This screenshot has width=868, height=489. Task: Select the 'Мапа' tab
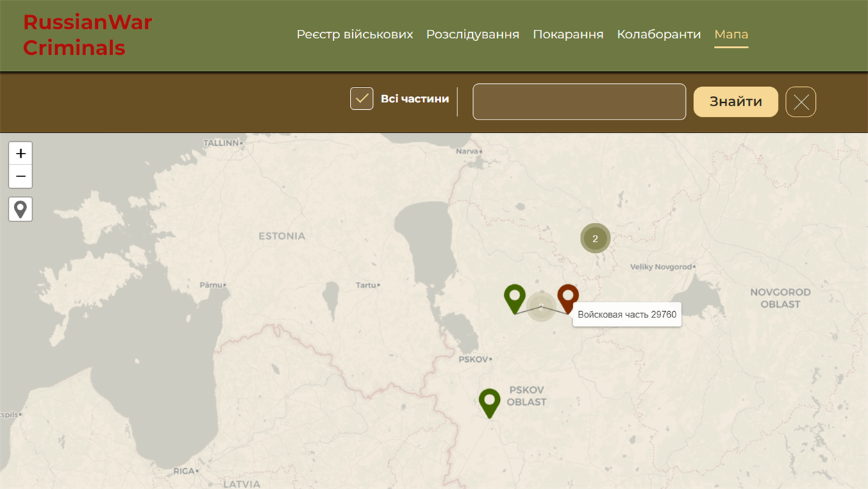[731, 34]
